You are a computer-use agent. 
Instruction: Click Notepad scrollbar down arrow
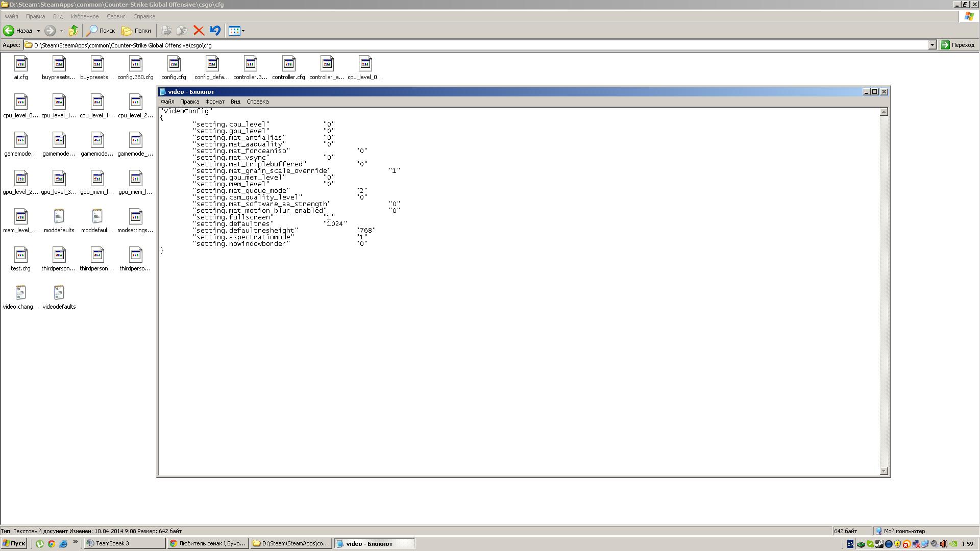(884, 471)
